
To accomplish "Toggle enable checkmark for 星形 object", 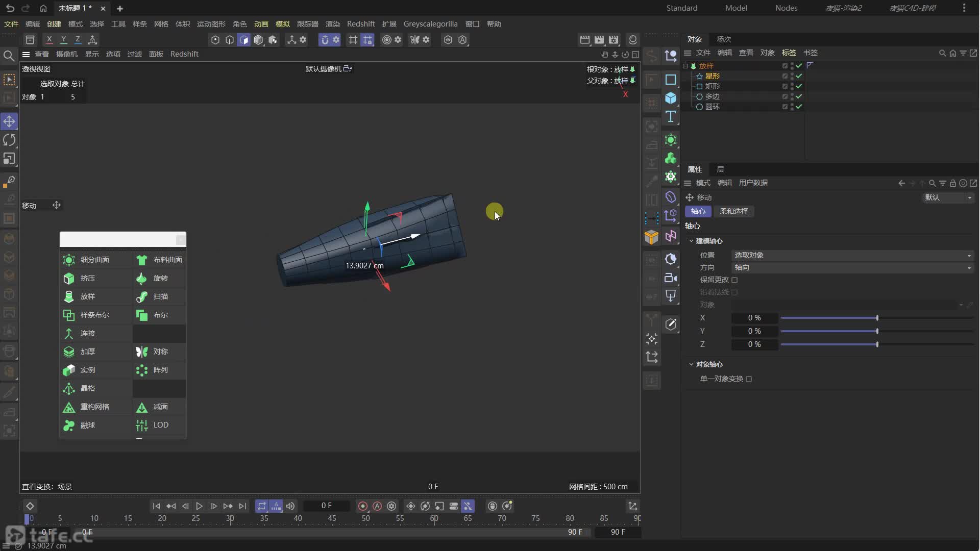I will [799, 76].
